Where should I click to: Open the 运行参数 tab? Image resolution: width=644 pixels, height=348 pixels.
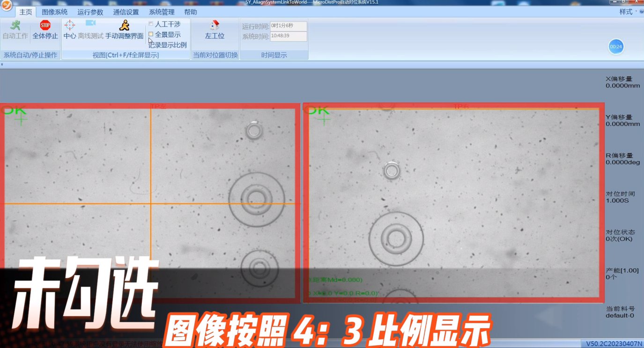(x=90, y=12)
